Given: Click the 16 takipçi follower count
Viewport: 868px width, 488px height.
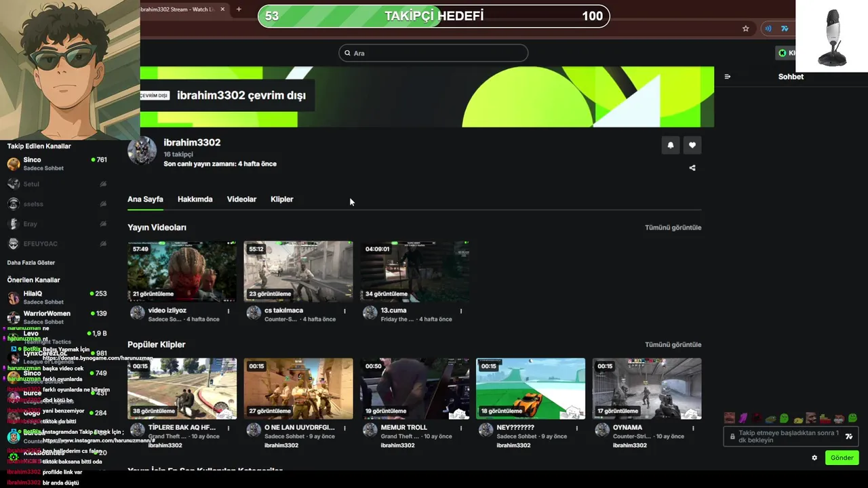Looking at the screenshot, I should (x=178, y=155).
